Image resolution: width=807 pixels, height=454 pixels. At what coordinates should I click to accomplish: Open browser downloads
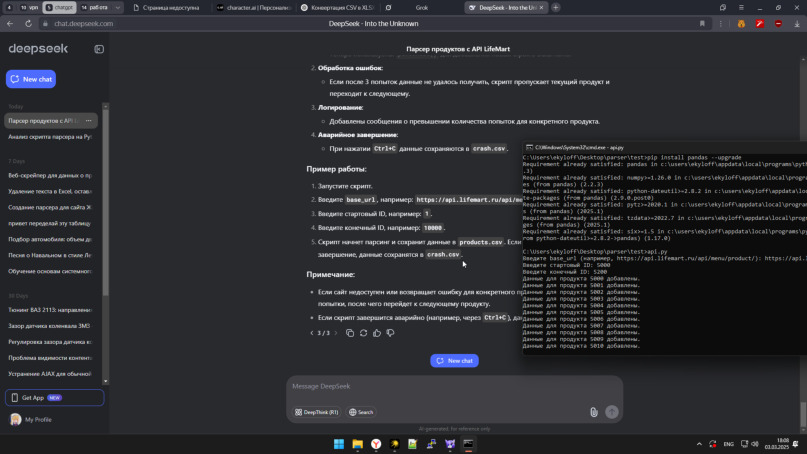click(797, 24)
